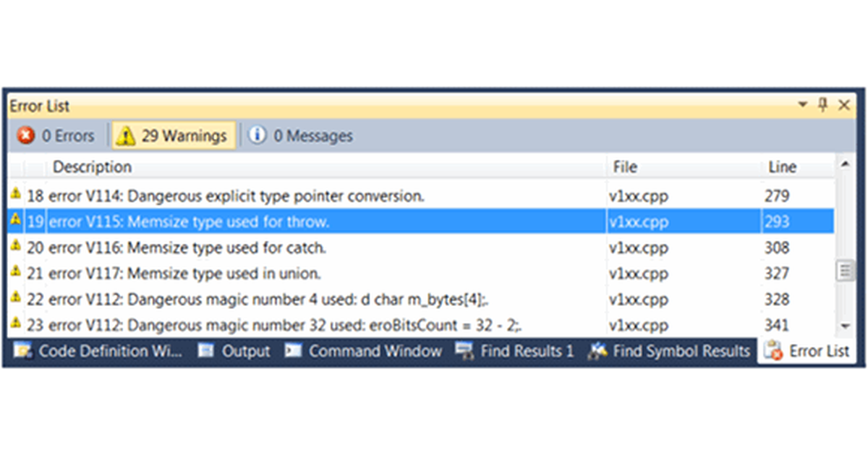Click warning icon of row 20

(x=16, y=246)
